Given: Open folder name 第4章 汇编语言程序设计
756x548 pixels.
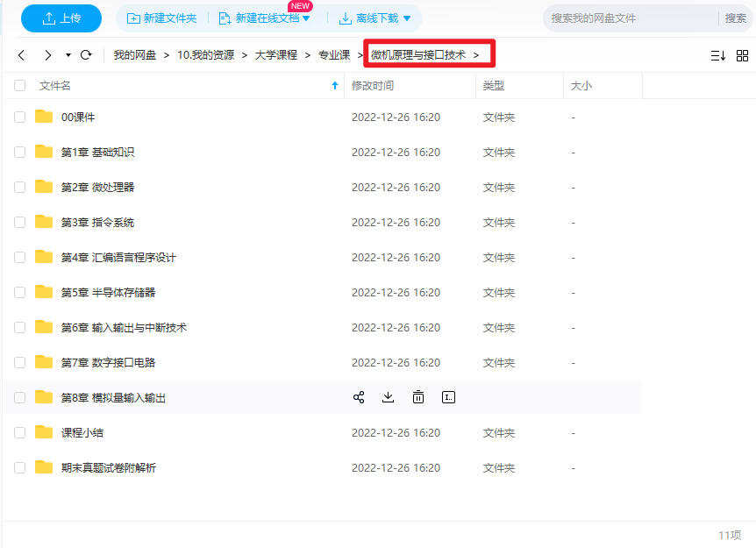Looking at the screenshot, I should click(x=118, y=258).
